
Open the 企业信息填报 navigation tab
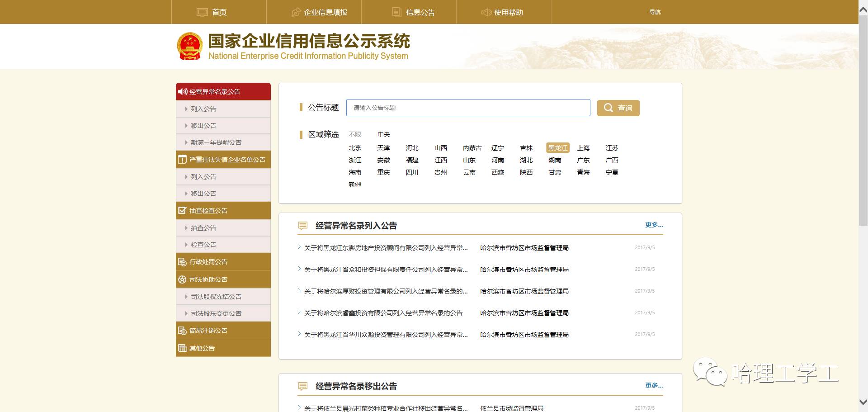314,12
